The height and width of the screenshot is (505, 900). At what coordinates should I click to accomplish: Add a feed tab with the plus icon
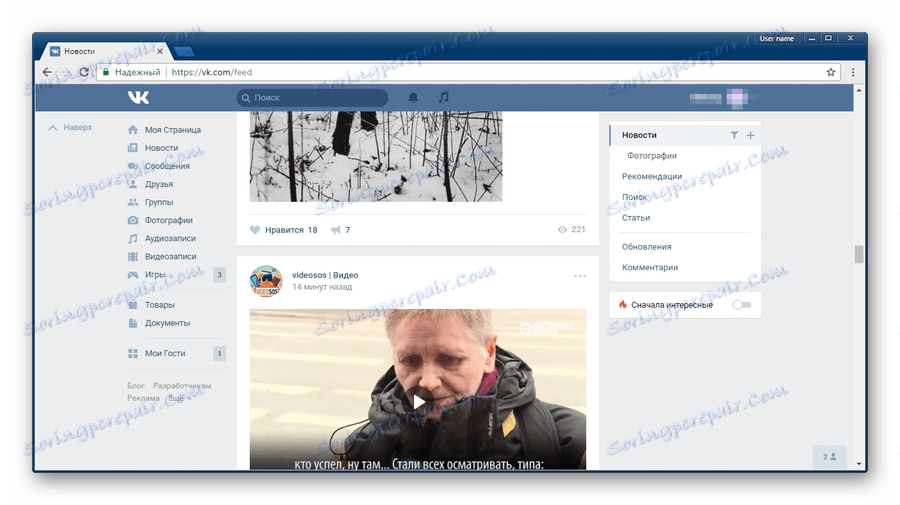[x=750, y=135]
